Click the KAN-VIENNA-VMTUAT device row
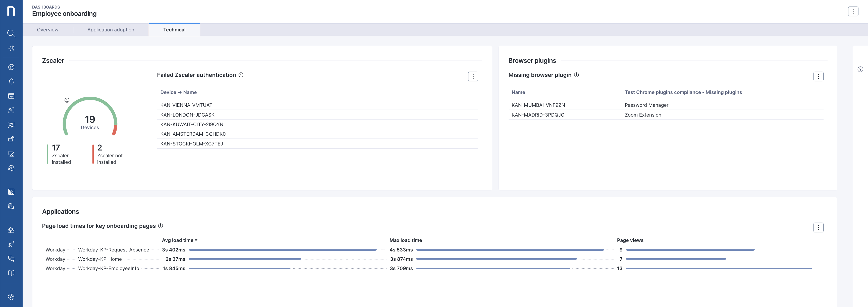Viewport: 868px width, 307px height. 186,105
